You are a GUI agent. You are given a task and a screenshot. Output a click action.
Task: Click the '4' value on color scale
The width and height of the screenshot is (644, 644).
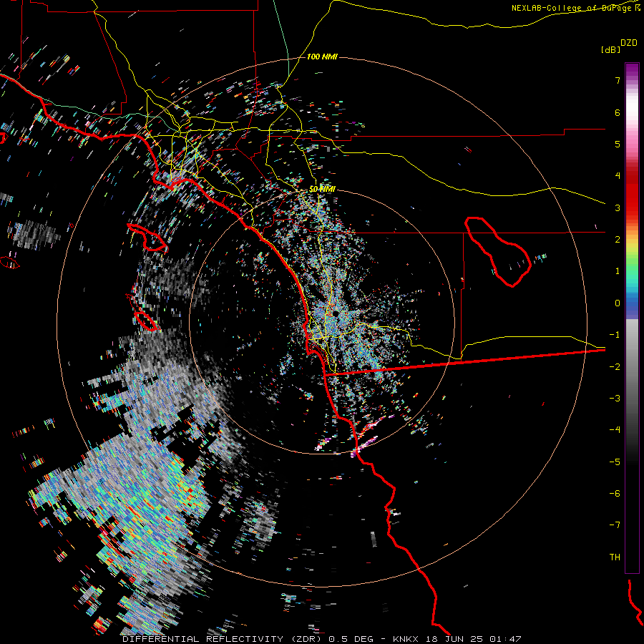tap(618, 176)
